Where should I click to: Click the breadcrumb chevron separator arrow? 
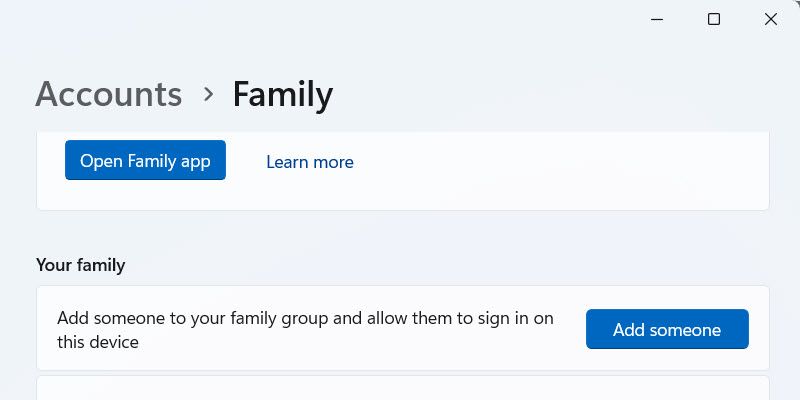(x=208, y=94)
